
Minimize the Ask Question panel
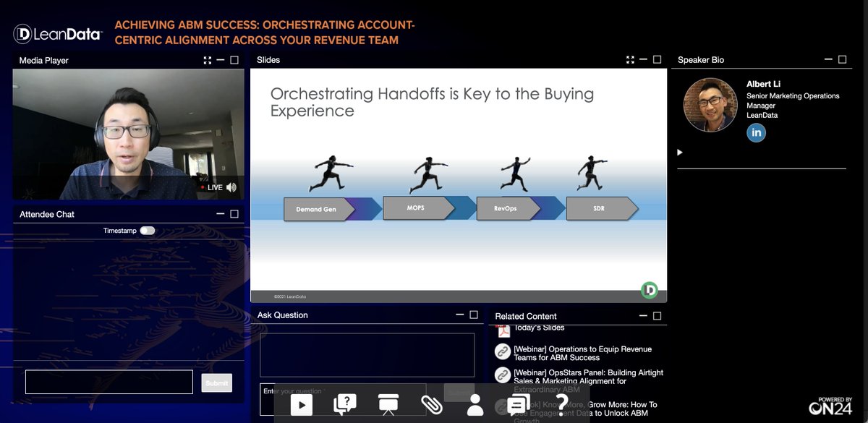(x=460, y=315)
